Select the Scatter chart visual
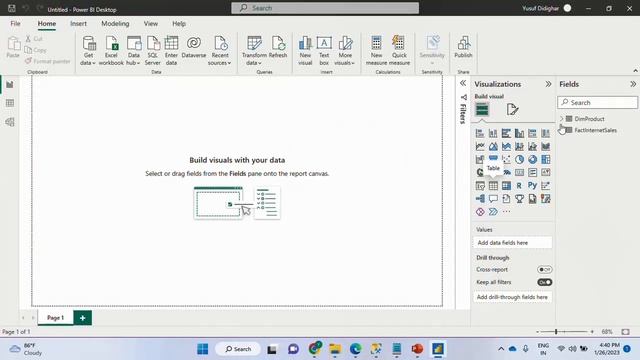This screenshot has width=640, height=360. 506,159
